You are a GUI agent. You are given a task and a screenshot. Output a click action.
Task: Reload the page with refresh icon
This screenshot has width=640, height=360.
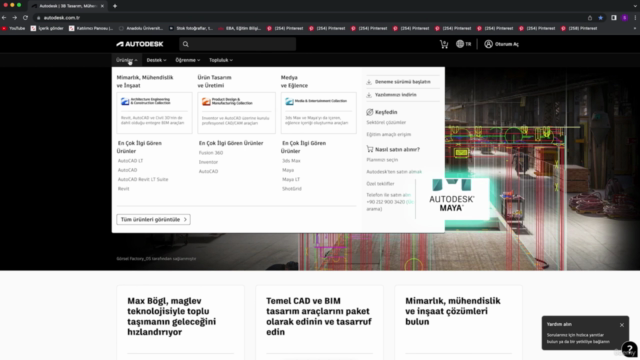tap(25, 18)
